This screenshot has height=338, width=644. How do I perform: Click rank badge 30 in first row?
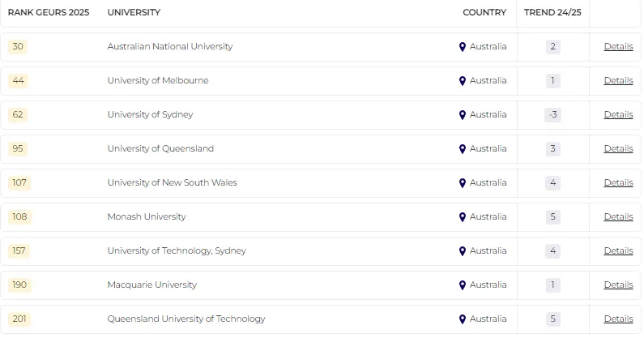(18, 47)
